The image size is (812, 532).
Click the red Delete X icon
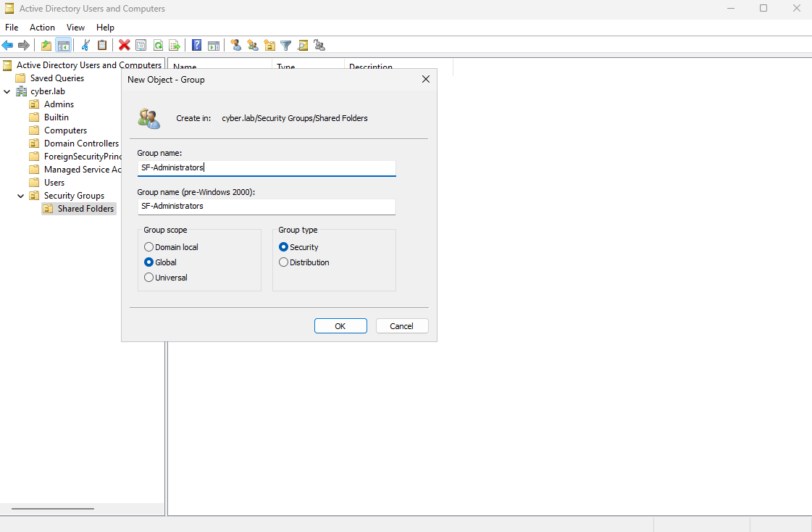tap(125, 45)
